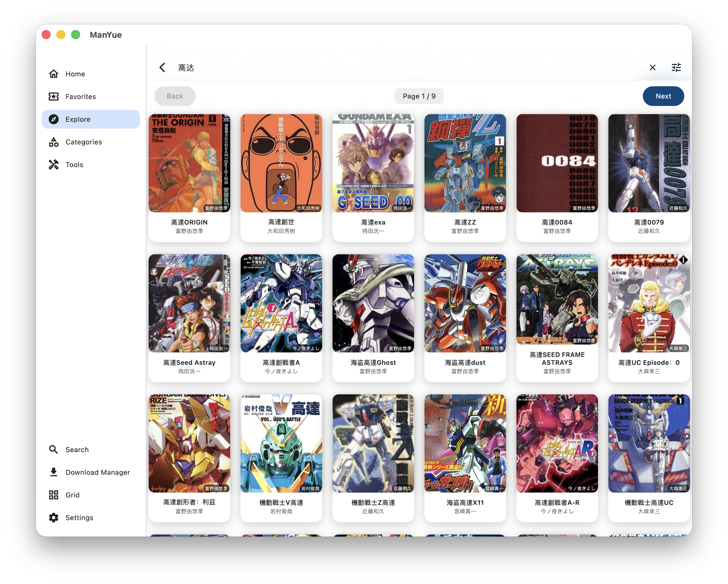Click the Next page button
728x584 pixels.
663,96
